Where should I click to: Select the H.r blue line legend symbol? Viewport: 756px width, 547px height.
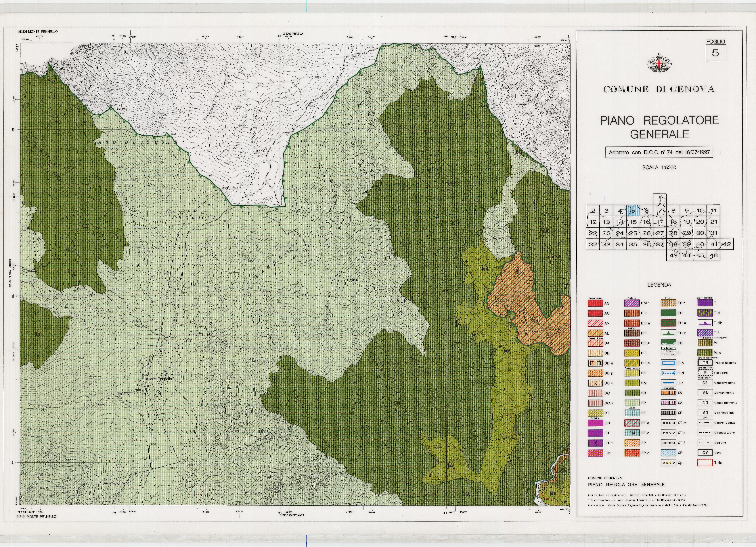click(669, 383)
